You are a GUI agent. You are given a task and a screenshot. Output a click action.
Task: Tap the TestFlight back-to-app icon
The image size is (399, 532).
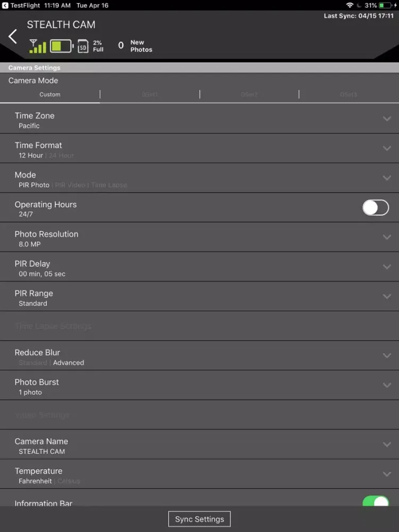coord(5,5)
